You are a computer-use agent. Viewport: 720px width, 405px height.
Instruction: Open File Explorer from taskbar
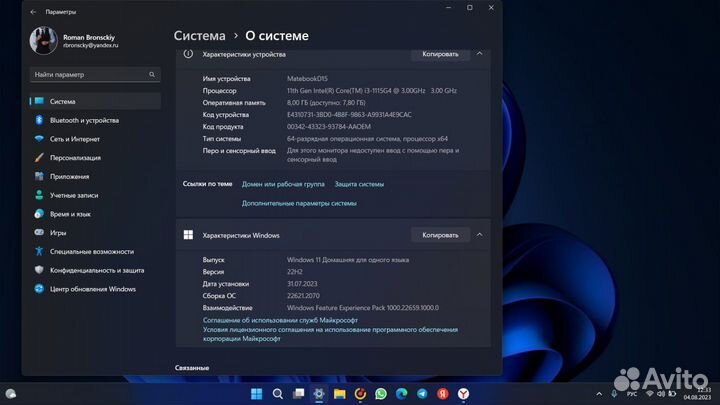click(x=339, y=394)
